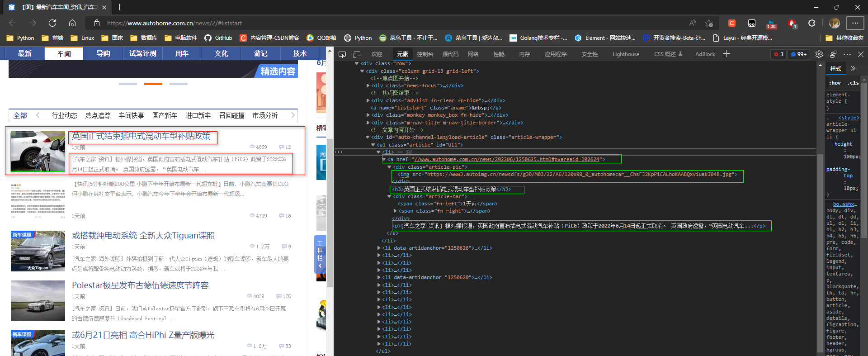
Task: Open GitHub bookmark in favorites bar
Action: point(218,38)
